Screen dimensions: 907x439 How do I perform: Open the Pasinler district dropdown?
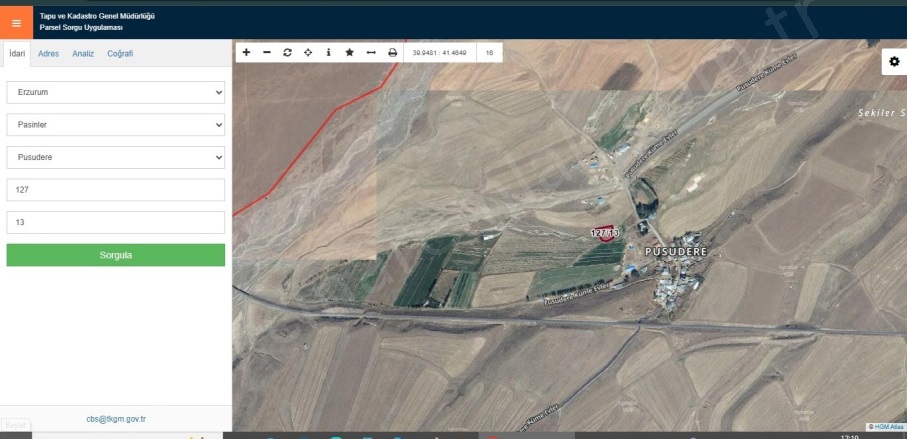coord(115,125)
